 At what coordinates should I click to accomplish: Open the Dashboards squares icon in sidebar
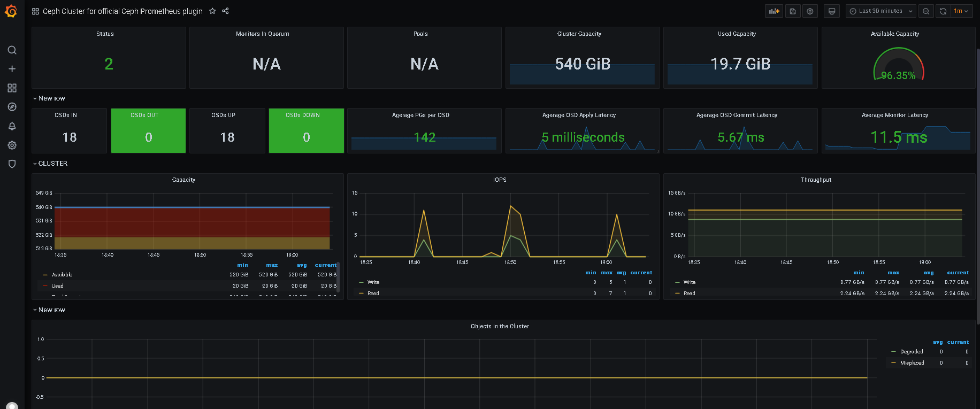pyautogui.click(x=12, y=88)
